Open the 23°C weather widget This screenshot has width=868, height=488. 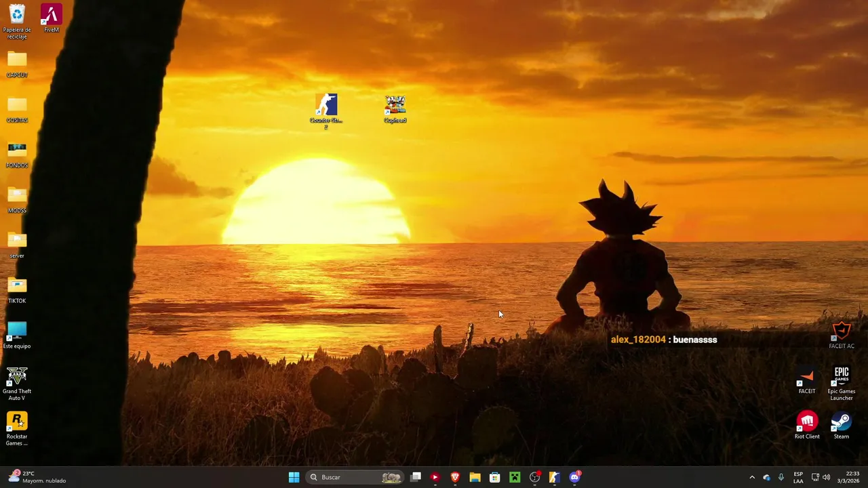[38, 477]
